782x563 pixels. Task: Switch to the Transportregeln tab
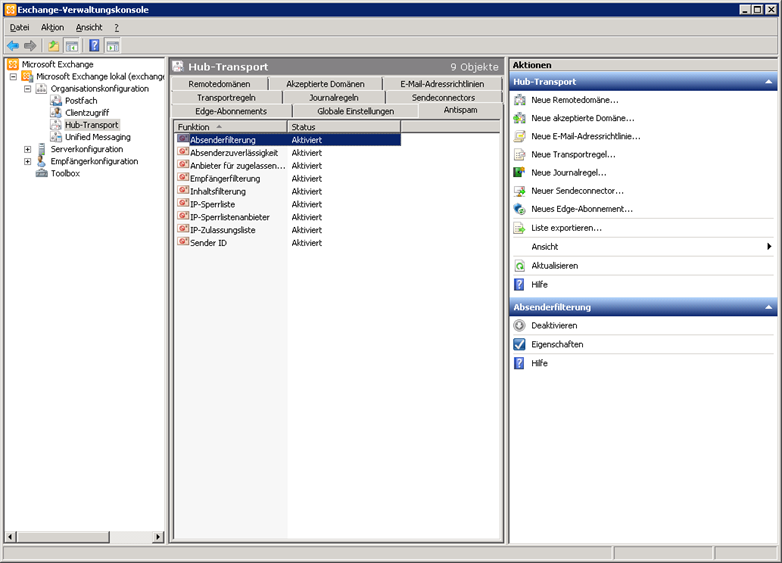click(227, 98)
